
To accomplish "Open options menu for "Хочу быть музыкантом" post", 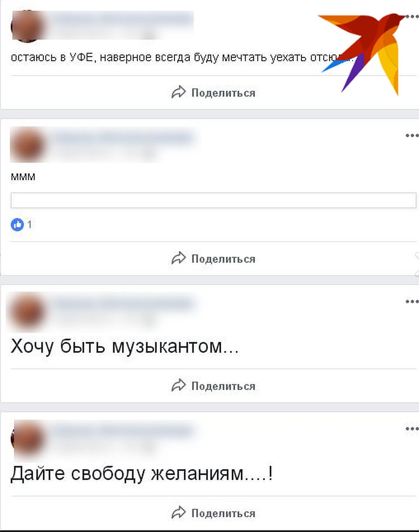I will 412,302.
